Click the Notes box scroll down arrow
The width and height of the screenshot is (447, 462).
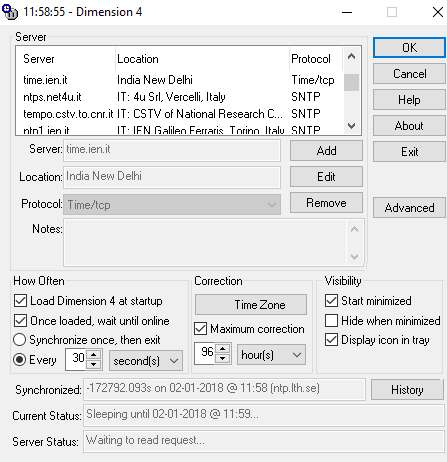(x=354, y=256)
